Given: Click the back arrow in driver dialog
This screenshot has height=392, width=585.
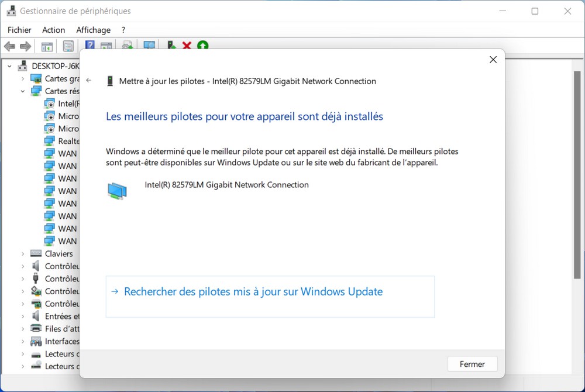Looking at the screenshot, I should (88, 81).
